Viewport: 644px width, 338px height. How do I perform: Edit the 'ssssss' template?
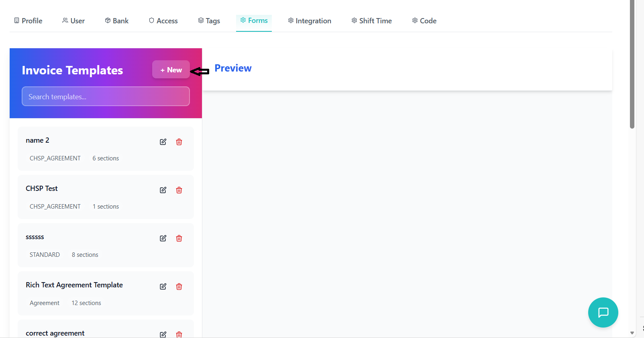point(163,238)
